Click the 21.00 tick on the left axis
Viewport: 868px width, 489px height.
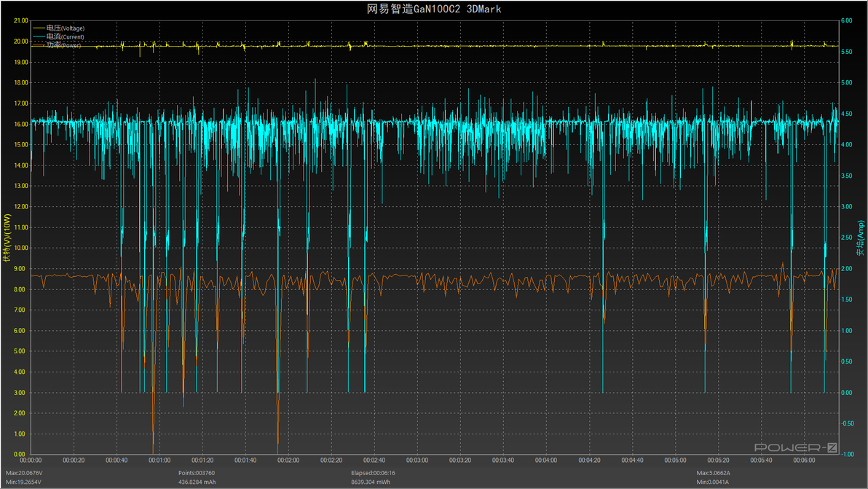(x=21, y=20)
